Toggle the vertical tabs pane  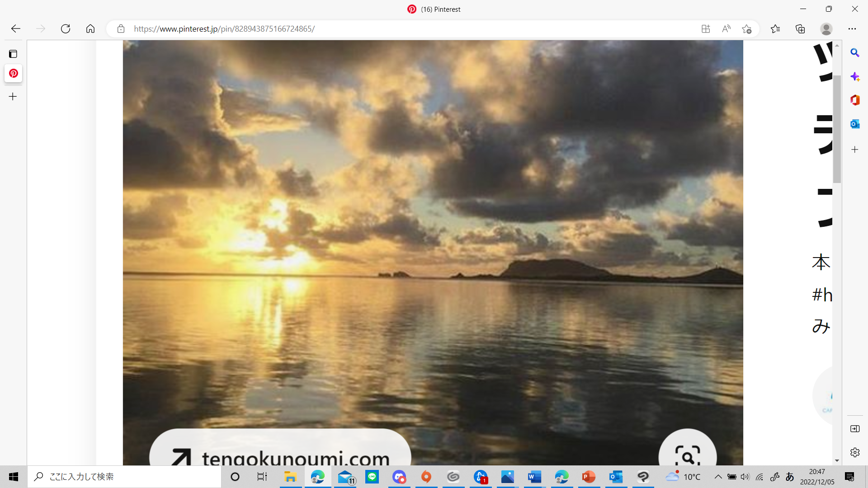[13, 54]
